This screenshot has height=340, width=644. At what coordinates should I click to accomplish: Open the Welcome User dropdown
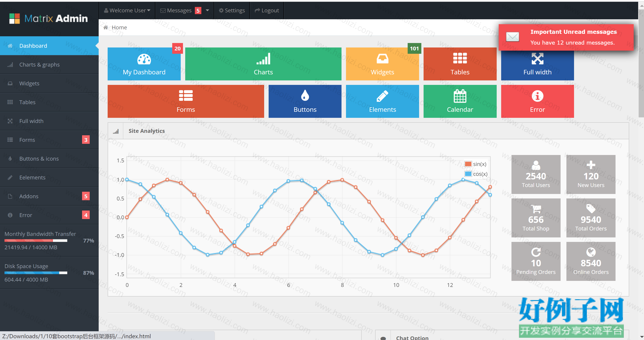click(x=127, y=11)
